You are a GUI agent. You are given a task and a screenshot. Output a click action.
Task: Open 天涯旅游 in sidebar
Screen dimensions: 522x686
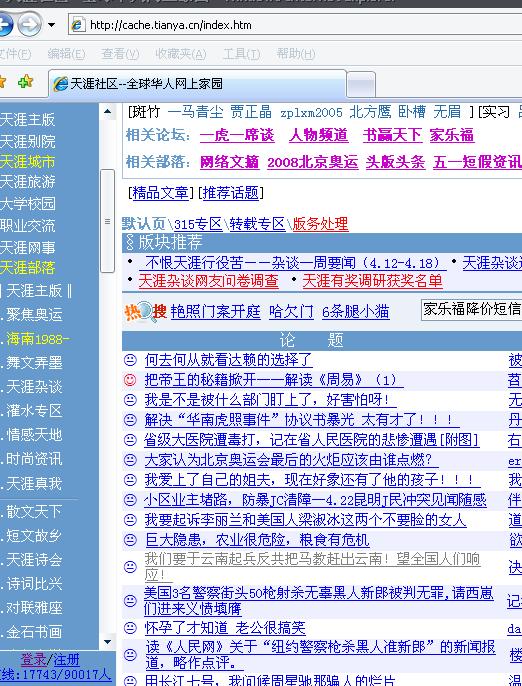click(x=28, y=182)
